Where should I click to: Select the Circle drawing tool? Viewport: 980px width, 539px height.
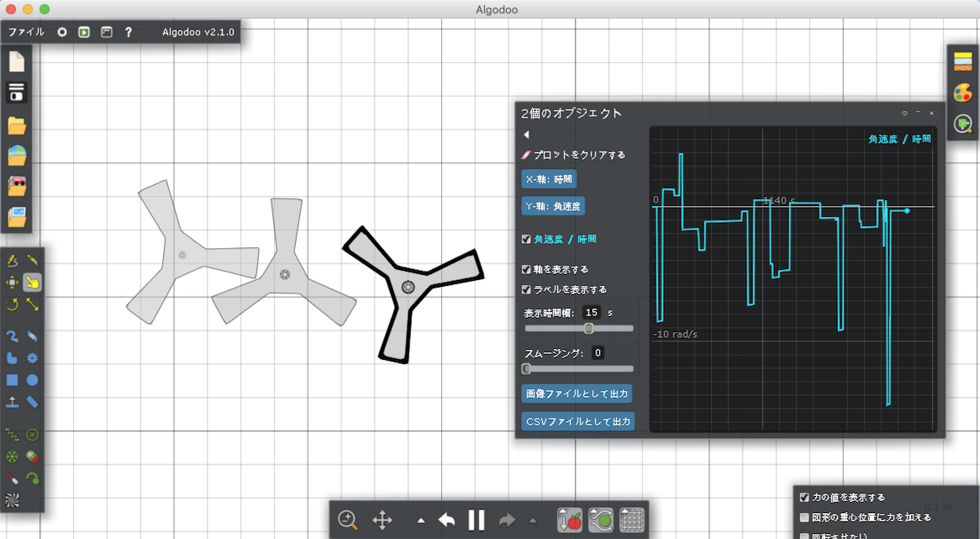(x=33, y=380)
